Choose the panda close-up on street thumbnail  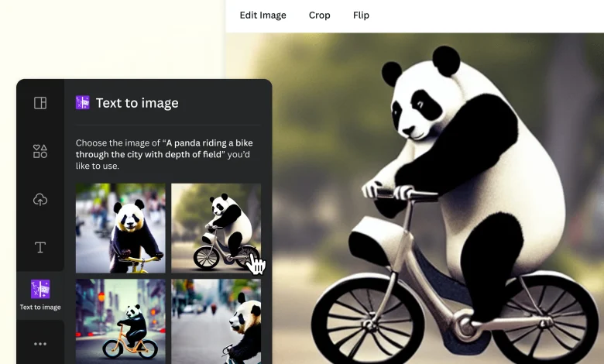point(216,321)
